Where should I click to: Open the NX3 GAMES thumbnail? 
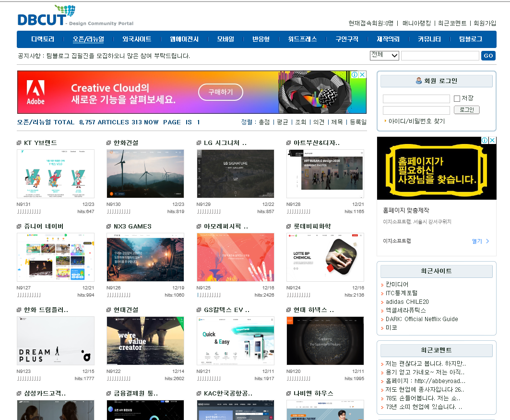pos(145,257)
